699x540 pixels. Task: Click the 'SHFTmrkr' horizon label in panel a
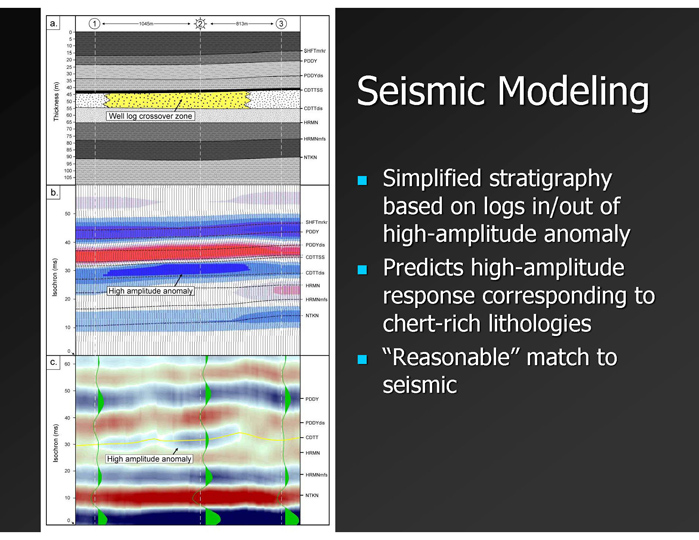(315, 51)
